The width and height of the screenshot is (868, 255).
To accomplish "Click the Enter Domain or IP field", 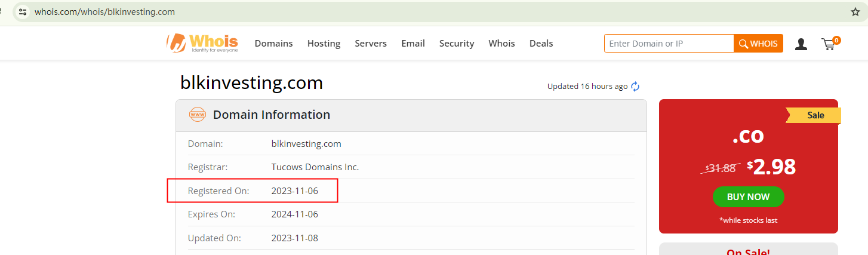I will point(669,44).
